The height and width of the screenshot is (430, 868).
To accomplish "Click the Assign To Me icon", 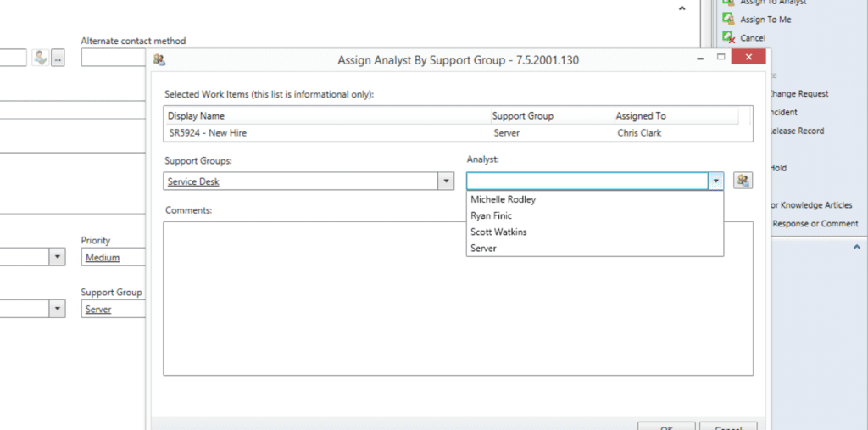I will 729,19.
